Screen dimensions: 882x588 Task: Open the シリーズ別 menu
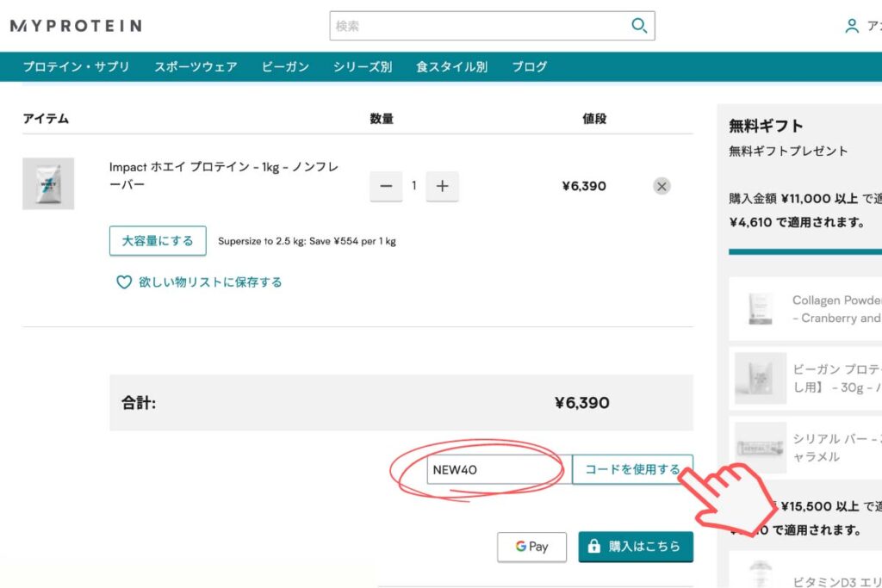click(363, 67)
